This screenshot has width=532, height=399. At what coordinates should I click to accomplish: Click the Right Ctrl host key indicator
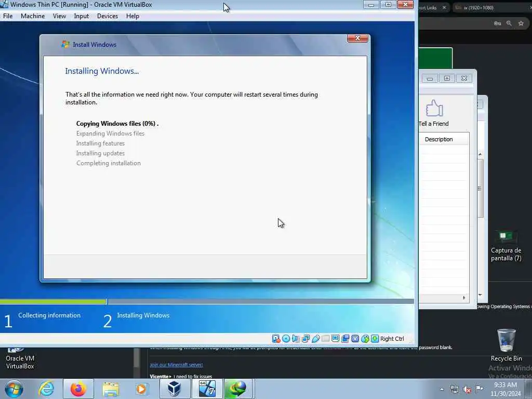pyautogui.click(x=392, y=339)
